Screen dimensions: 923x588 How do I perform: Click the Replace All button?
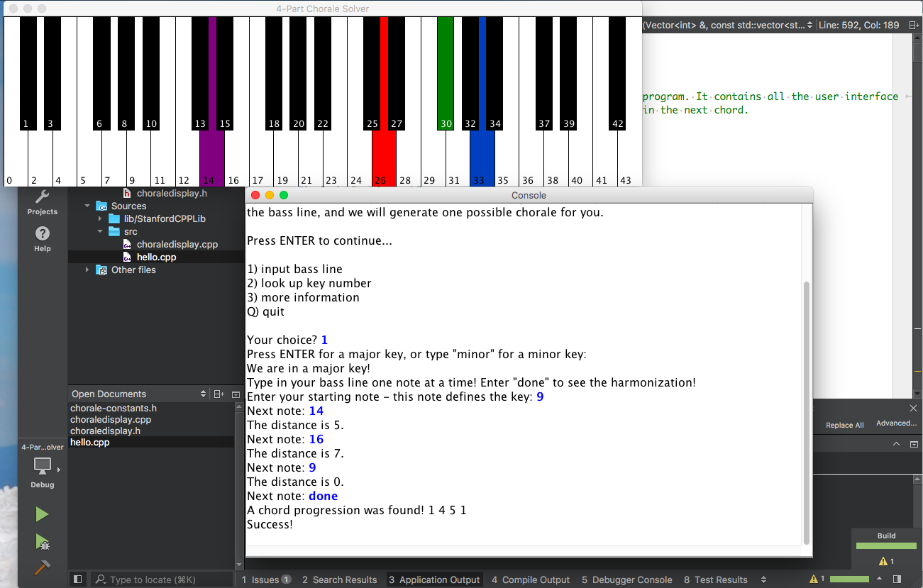click(x=844, y=424)
